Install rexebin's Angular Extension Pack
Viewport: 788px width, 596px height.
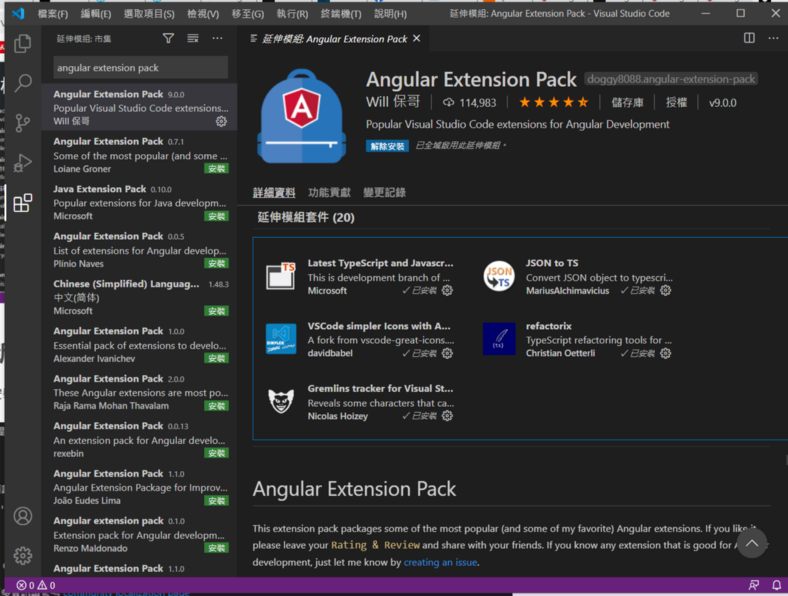pos(217,453)
